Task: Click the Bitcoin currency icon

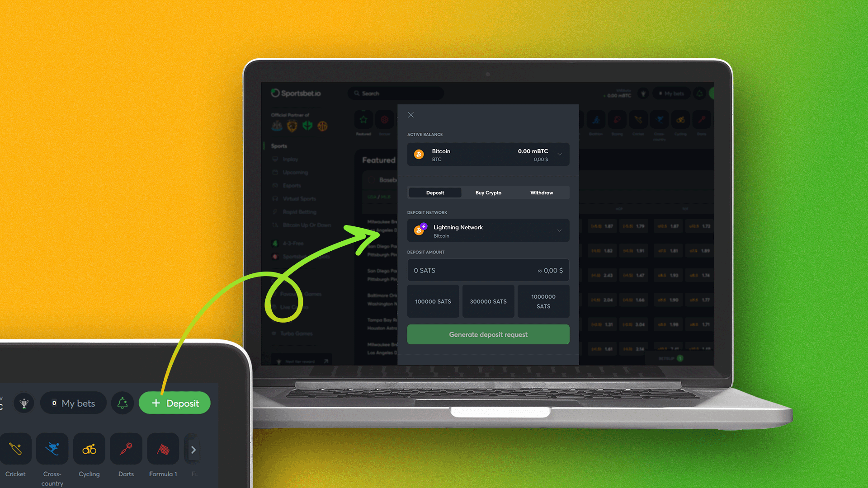Action: [419, 155]
